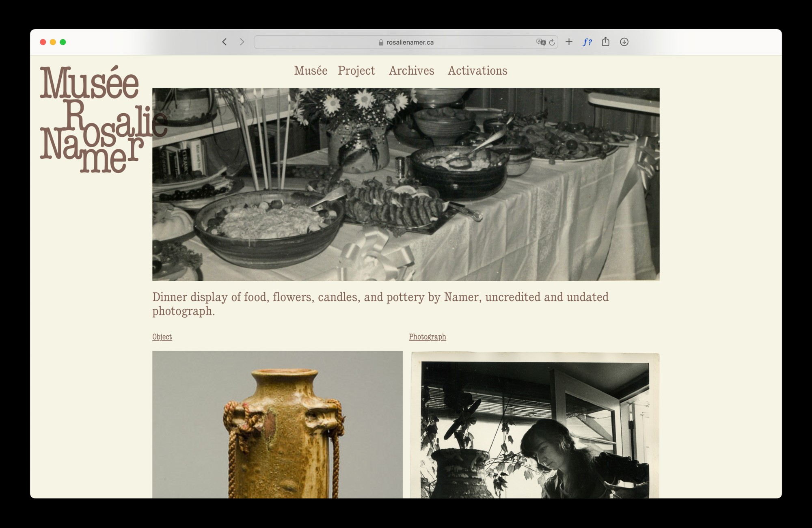Open the Share sheet icon
Viewport: 812px width, 528px height.
(x=605, y=41)
